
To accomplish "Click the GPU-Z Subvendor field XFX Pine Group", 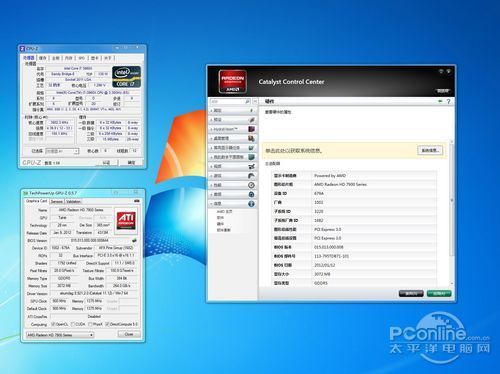I will tap(116, 248).
